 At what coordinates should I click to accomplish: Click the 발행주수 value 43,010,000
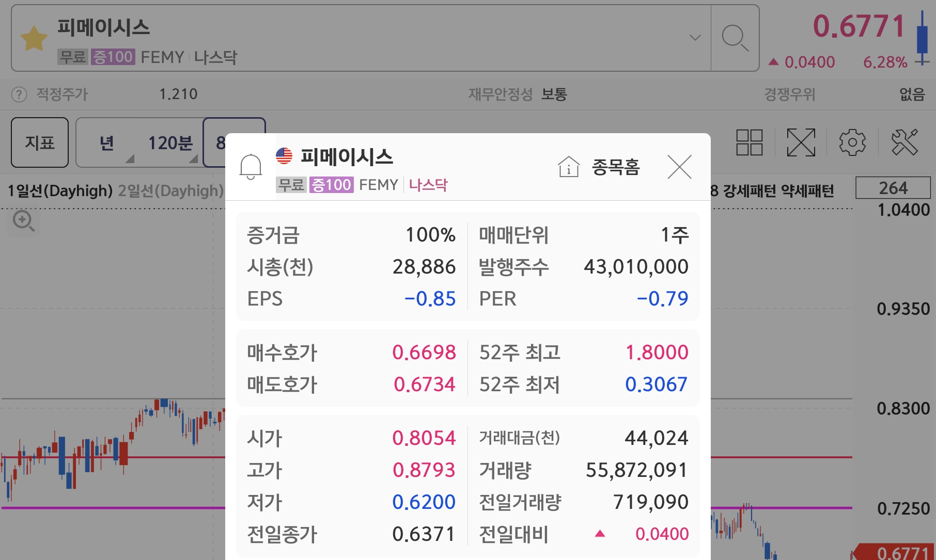(636, 267)
